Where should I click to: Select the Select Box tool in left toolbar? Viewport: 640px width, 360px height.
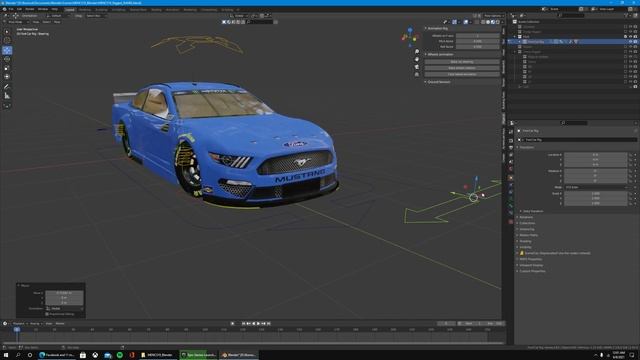7,31
